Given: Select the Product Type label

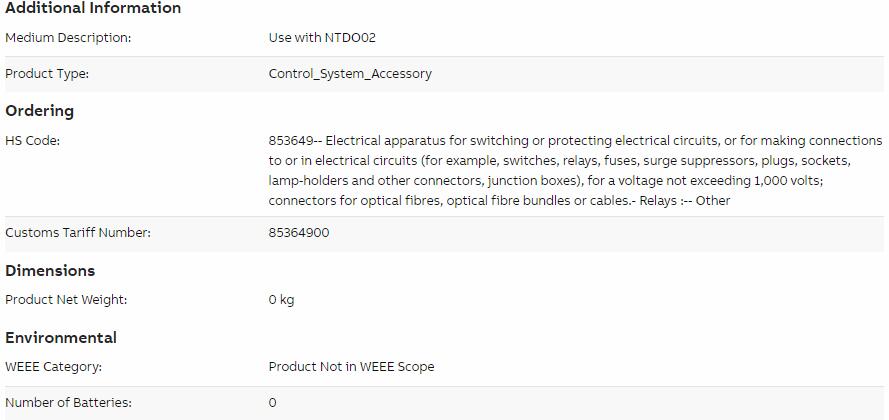Looking at the screenshot, I should pyautogui.click(x=47, y=74).
